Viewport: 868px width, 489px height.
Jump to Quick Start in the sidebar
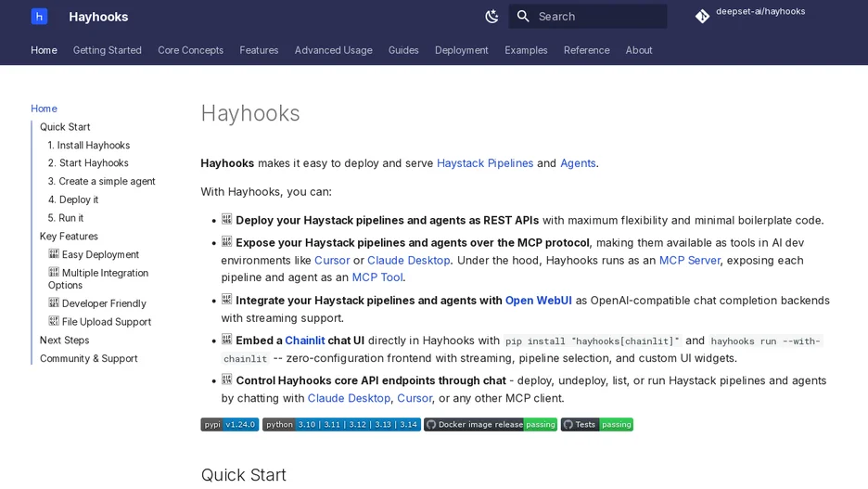click(x=65, y=127)
